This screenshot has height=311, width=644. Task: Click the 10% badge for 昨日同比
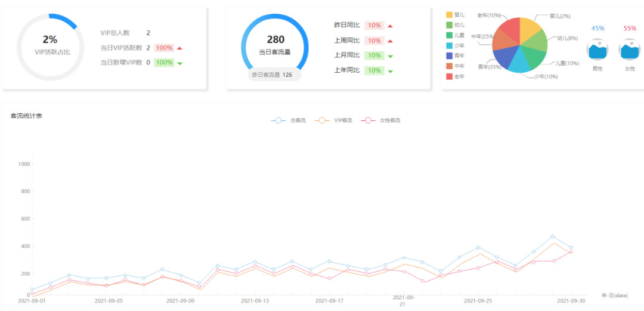374,26
